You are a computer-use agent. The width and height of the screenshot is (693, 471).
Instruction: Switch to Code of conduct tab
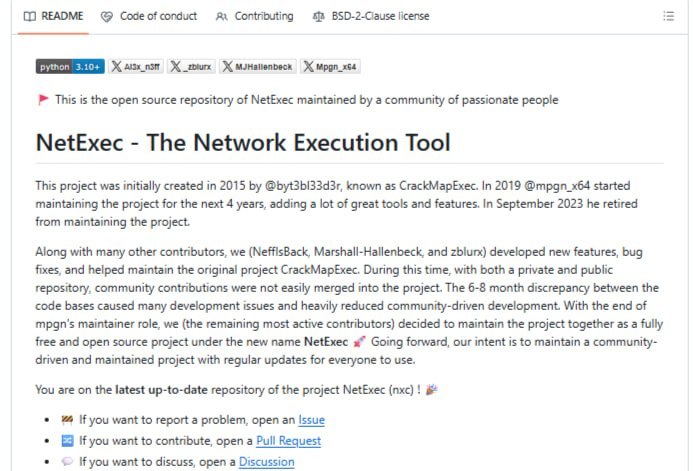point(149,16)
